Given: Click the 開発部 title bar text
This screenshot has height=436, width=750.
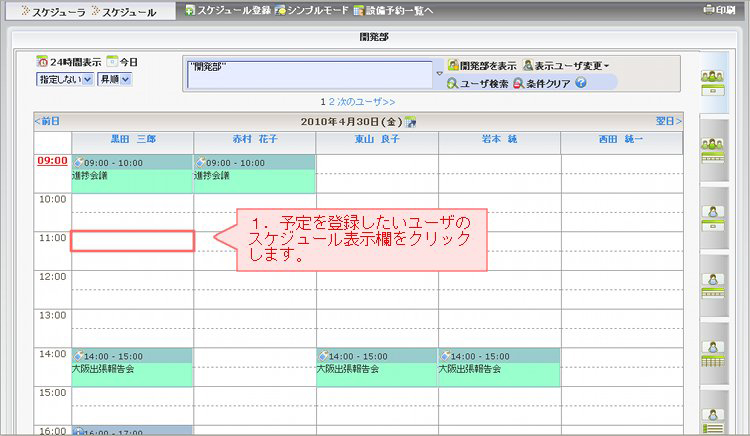Looking at the screenshot, I should [x=374, y=36].
